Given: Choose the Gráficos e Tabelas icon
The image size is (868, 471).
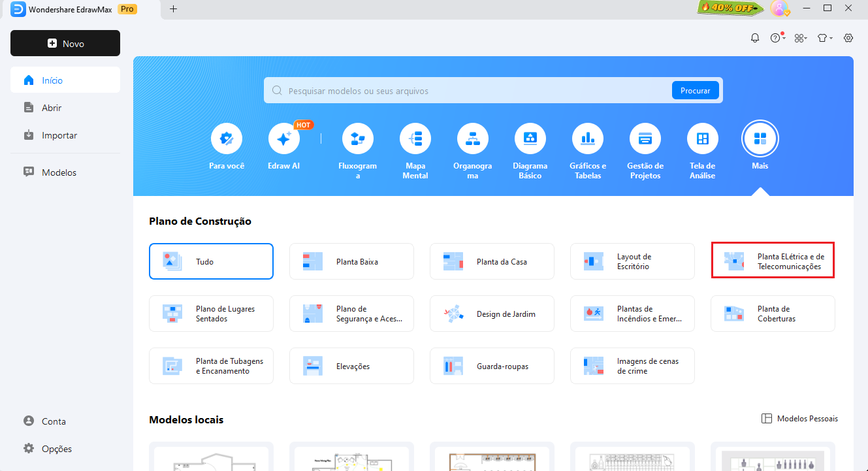Looking at the screenshot, I should coord(588,138).
